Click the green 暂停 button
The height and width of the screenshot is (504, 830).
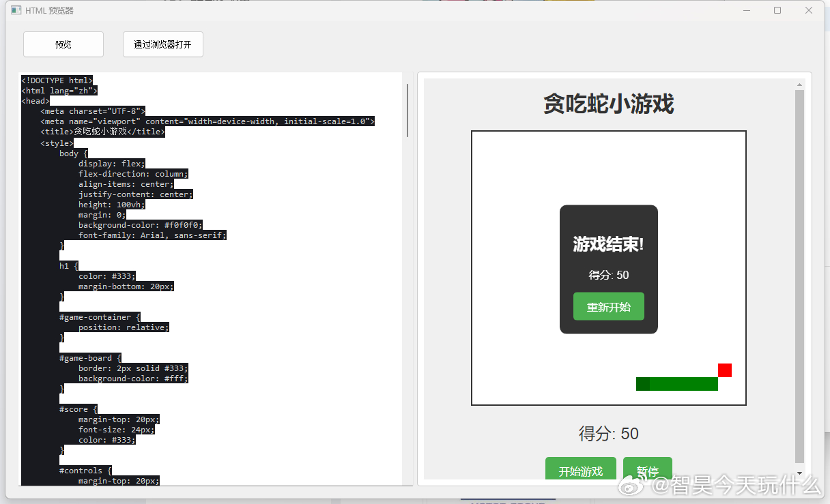pos(648,470)
